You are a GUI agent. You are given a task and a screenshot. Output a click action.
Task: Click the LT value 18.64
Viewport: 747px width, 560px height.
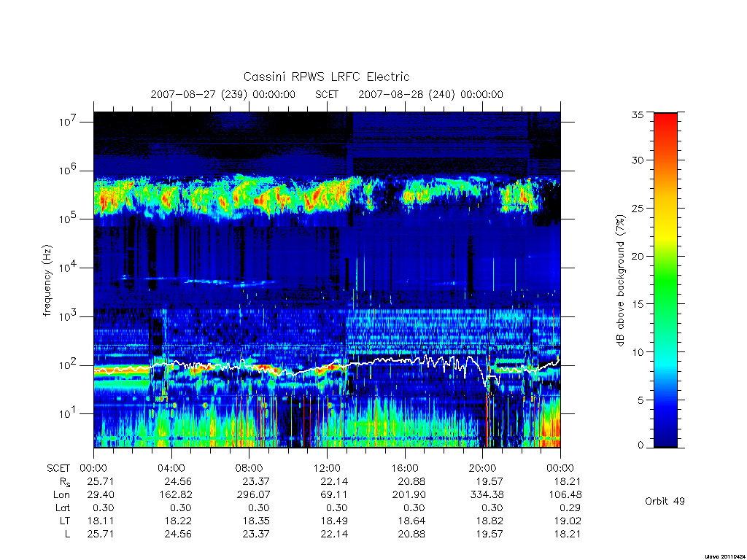point(411,521)
